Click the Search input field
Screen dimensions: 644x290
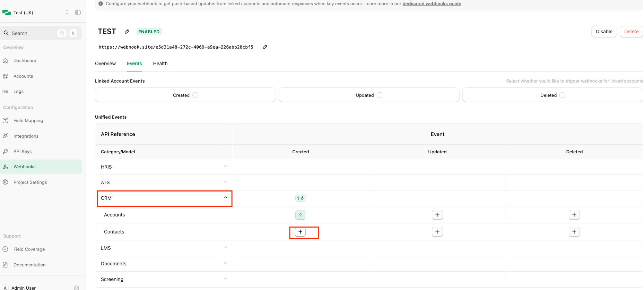click(41, 33)
